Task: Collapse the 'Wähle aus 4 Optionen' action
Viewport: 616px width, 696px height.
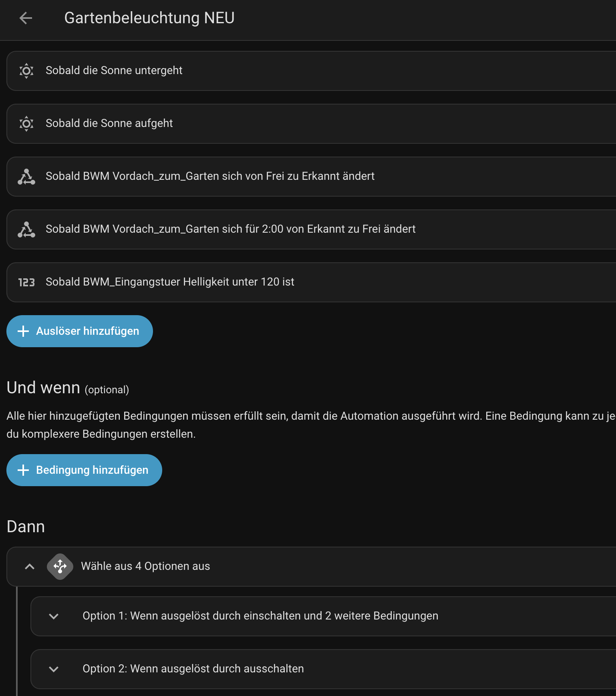Action: [30, 567]
